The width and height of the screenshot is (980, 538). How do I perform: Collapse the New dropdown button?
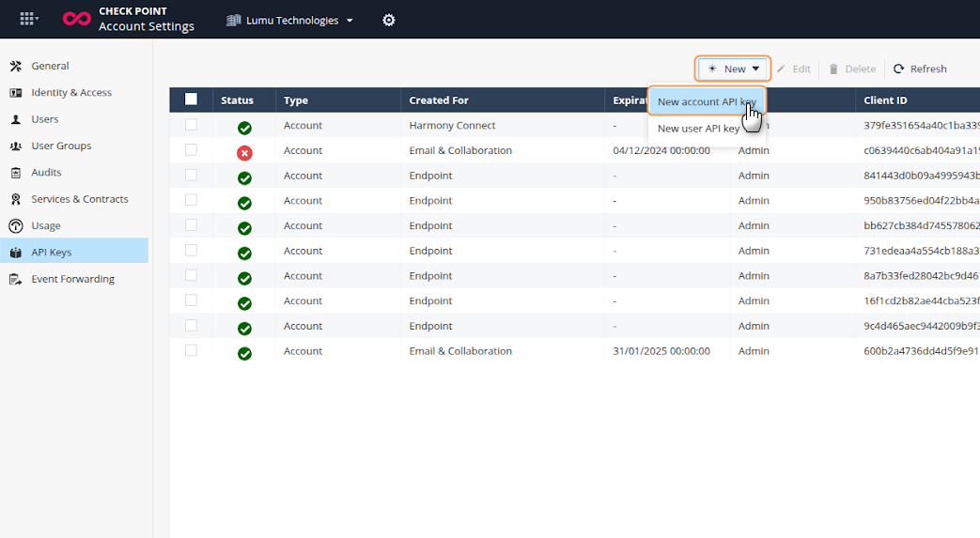[x=733, y=69]
